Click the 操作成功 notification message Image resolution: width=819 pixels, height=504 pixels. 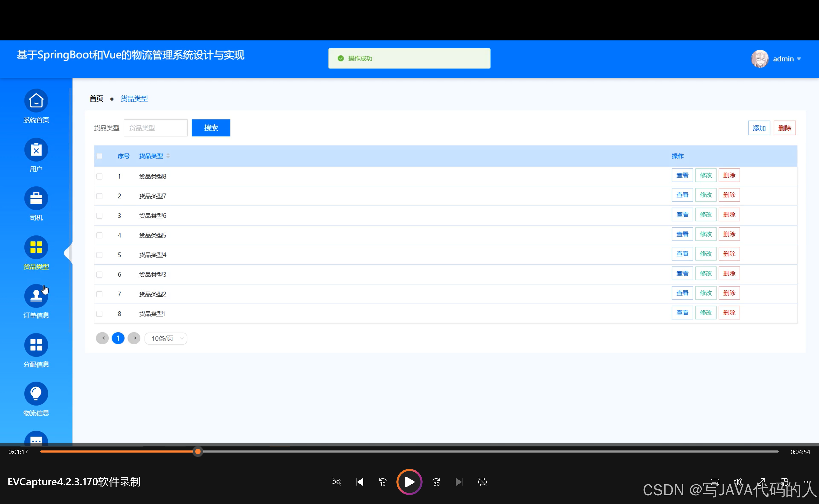409,58
